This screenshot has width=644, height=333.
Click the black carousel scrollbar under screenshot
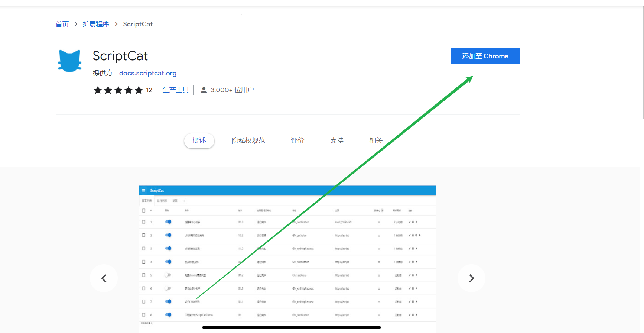291,327
